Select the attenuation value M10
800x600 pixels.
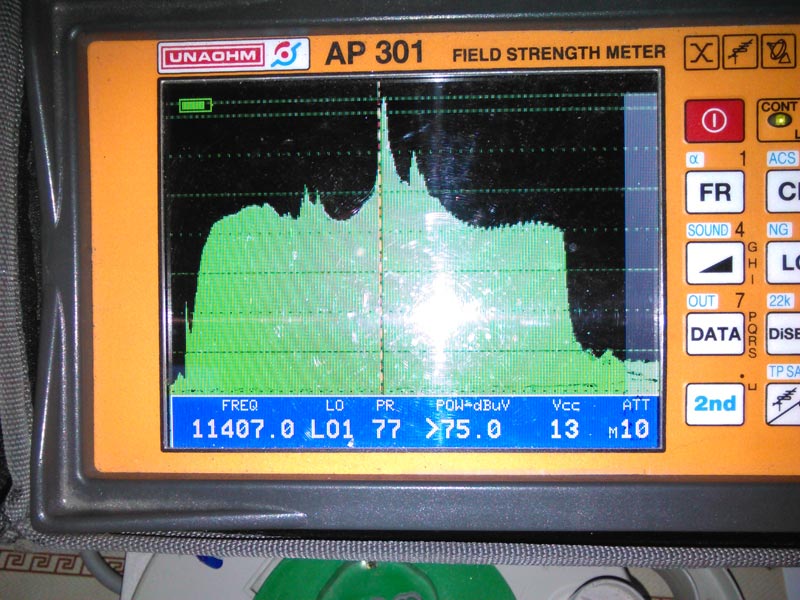(629, 429)
